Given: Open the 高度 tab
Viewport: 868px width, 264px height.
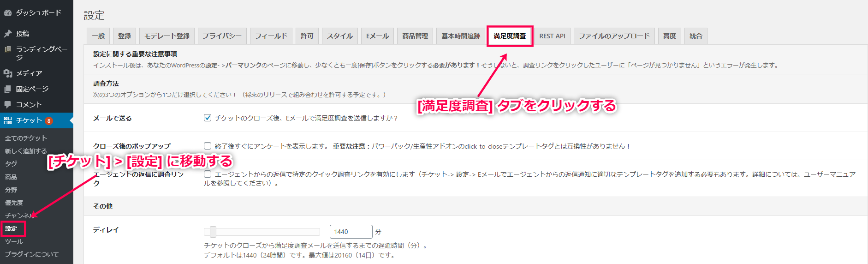Looking at the screenshot, I should [670, 36].
